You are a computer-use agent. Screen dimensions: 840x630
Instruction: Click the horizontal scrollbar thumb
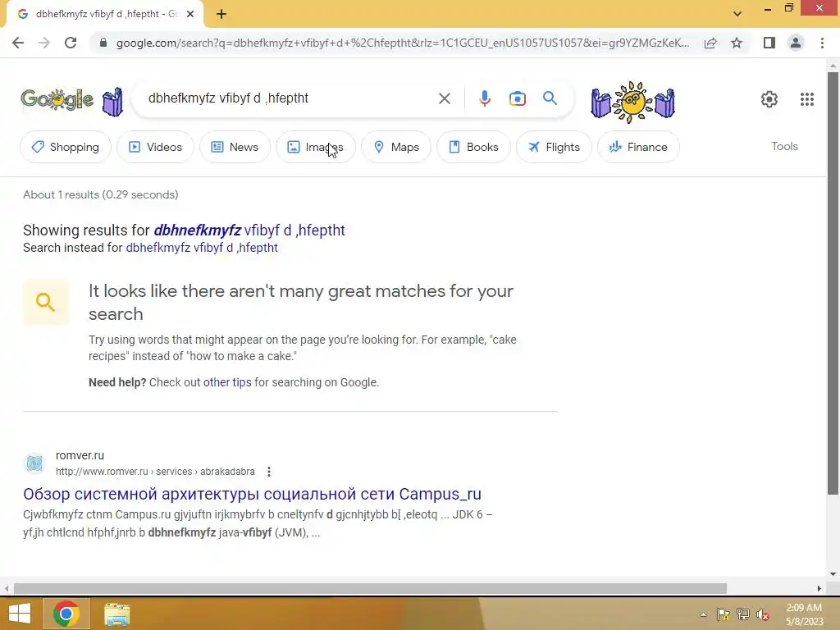click(370, 588)
